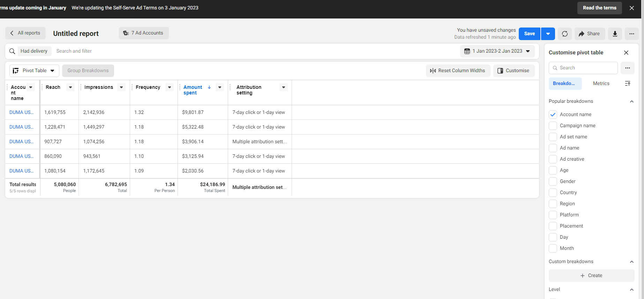The image size is (644, 299).
Task: Collapse the Custom breakdowns section
Action: (631, 262)
